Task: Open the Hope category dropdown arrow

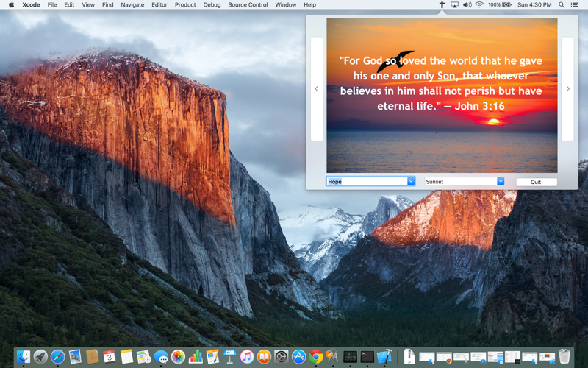Action: 411,181
